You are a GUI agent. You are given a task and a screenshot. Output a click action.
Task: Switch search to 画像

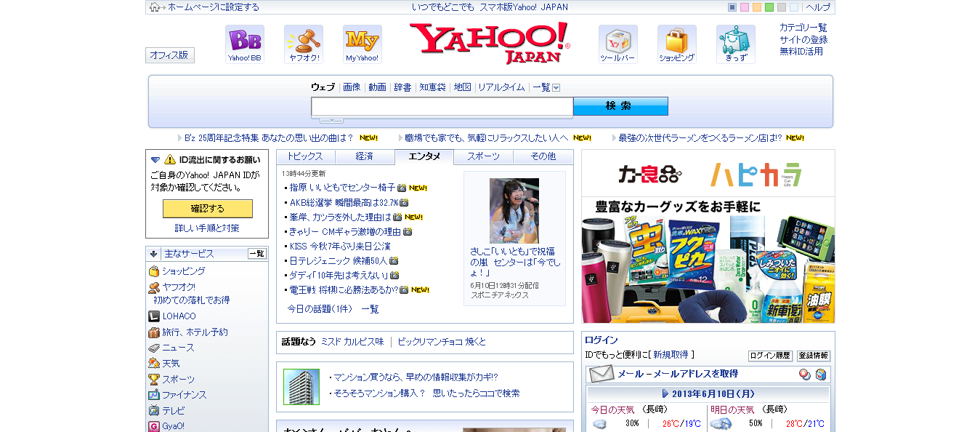[352, 87]
